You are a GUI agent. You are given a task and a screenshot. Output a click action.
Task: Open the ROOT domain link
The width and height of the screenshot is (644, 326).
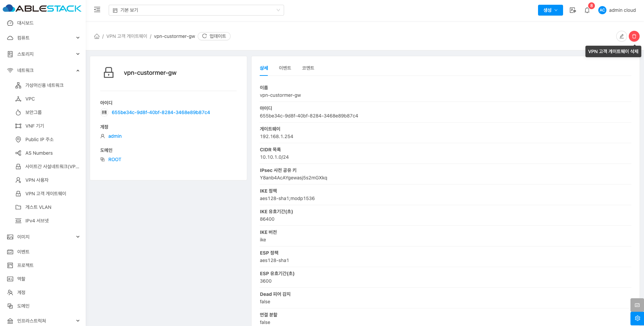pos(114,159)
